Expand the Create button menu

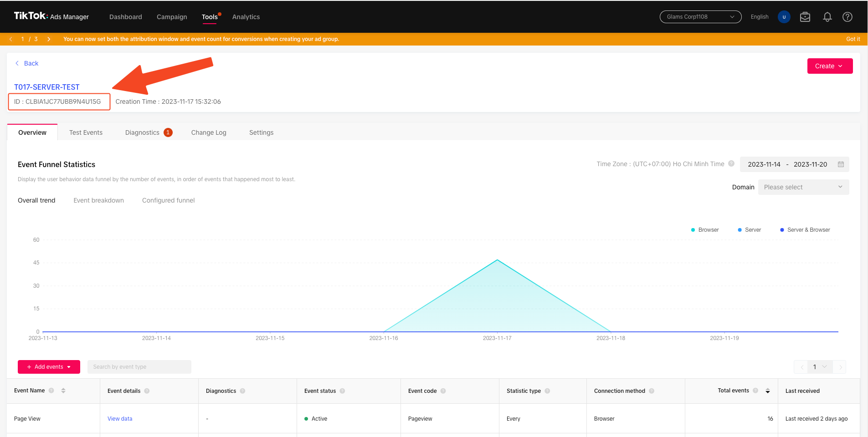[830, 66]
